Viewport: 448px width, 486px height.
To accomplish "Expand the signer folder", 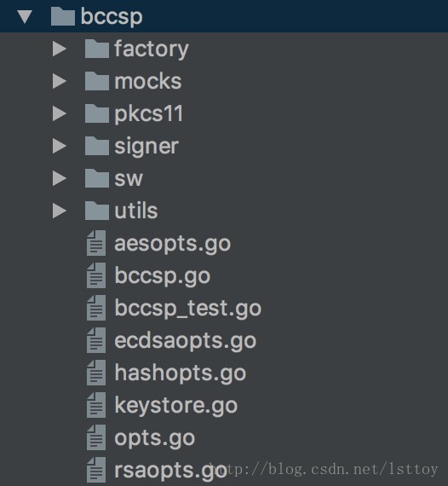I will (x=59, y=147).
